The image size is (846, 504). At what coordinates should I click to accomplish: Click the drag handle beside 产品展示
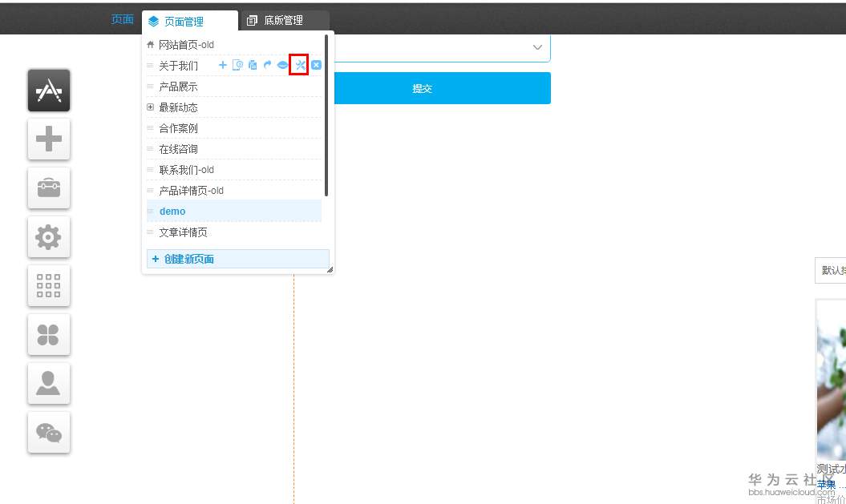pyautogui.click(x=151, y=87)
